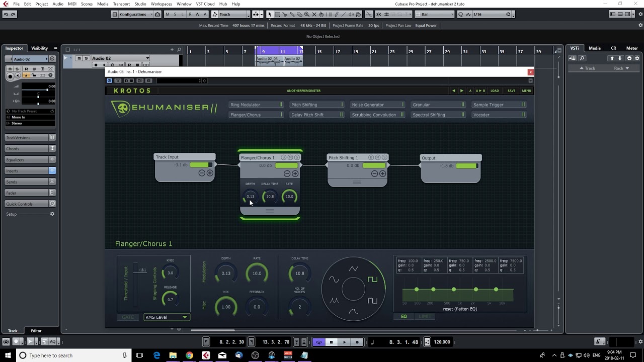This screenshot has width=644, height=362.
Task: Mute the Audio 02 track in the track list
Action: point(78,58)
